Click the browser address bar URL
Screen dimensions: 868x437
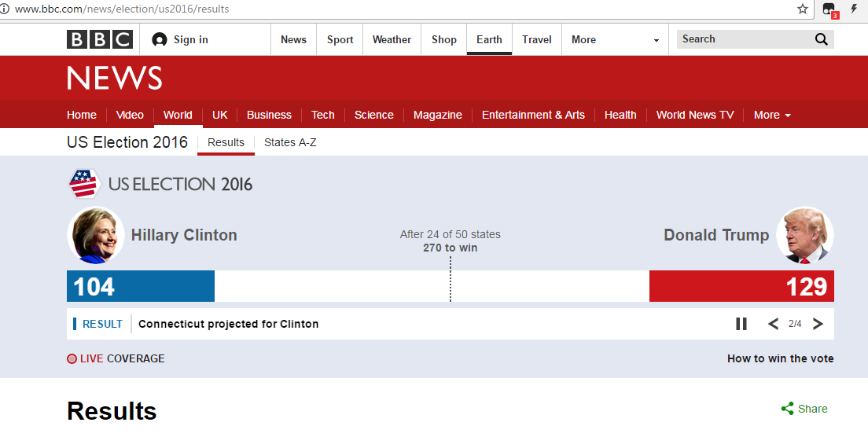pyautogui.click(x=122, y=9)
